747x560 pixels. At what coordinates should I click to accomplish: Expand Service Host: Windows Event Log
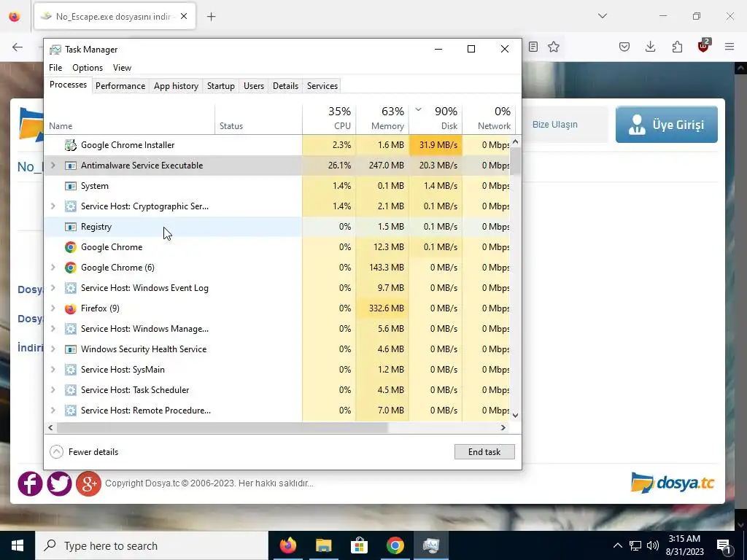click(x=53, y=288)
